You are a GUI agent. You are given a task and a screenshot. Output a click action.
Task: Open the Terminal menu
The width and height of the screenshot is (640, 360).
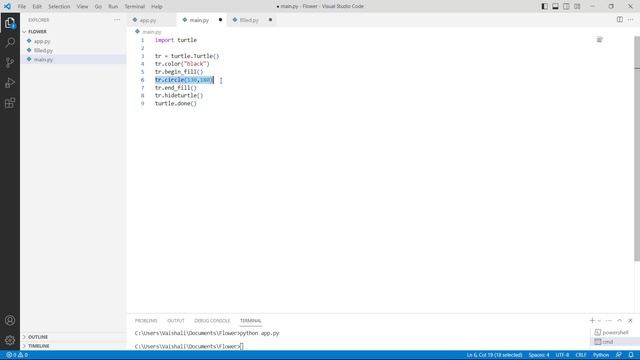click(x=134, y=7)
